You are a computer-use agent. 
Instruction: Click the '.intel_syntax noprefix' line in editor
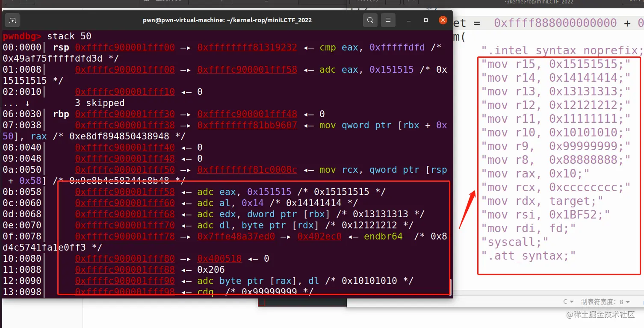pyautogui.click(x=562, y=50)
